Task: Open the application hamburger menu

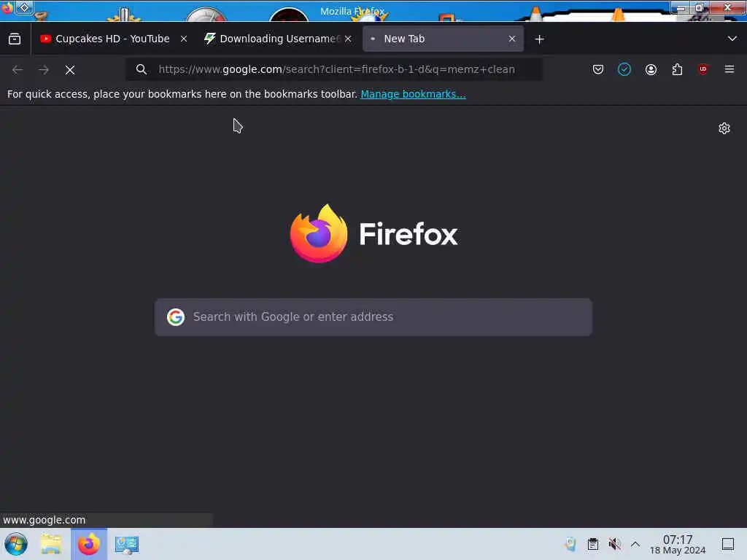Action: (x=729, y=69)
